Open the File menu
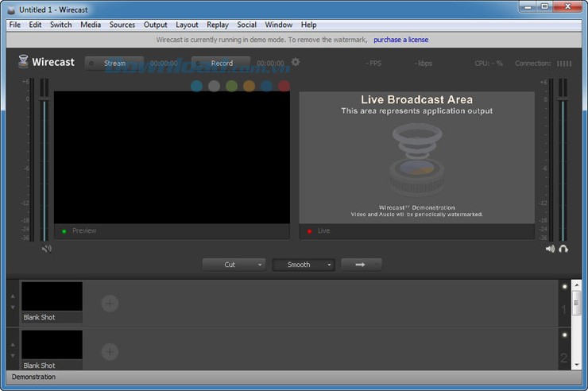 click(x=15, y=25)
